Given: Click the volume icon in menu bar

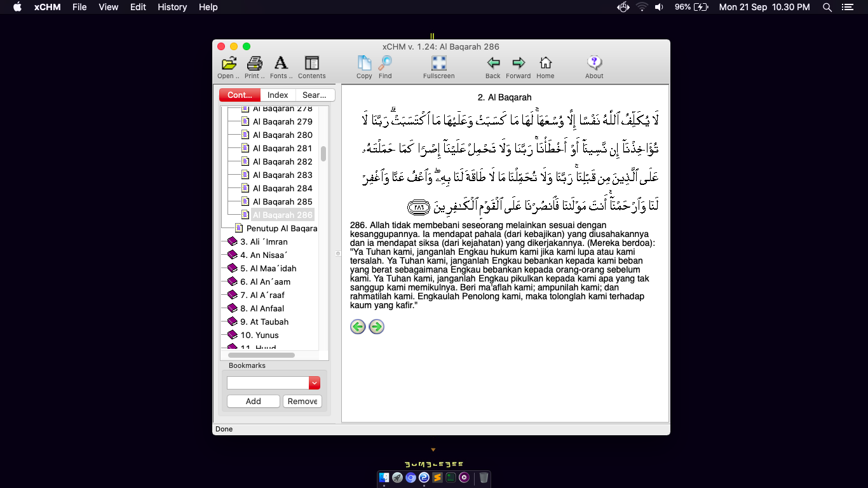Looking at the screenshot, I should tap(659, 7).
